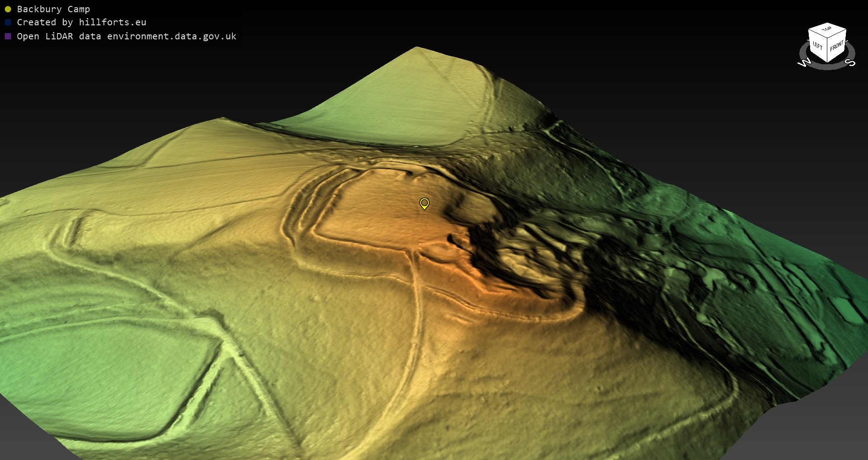Click the TOP face of the view cube
This screenshot has width=868, height=460.
pyautogui.click(x=827, y=30)
